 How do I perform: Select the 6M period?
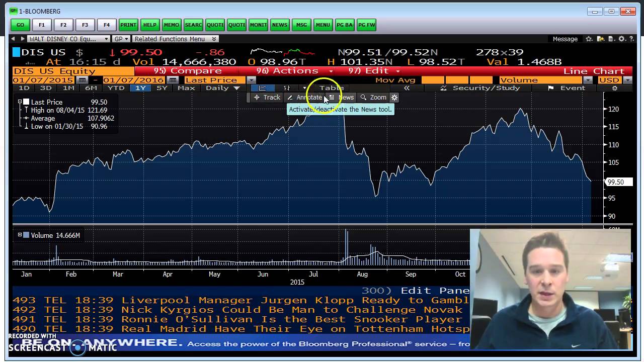pos(91,88)
